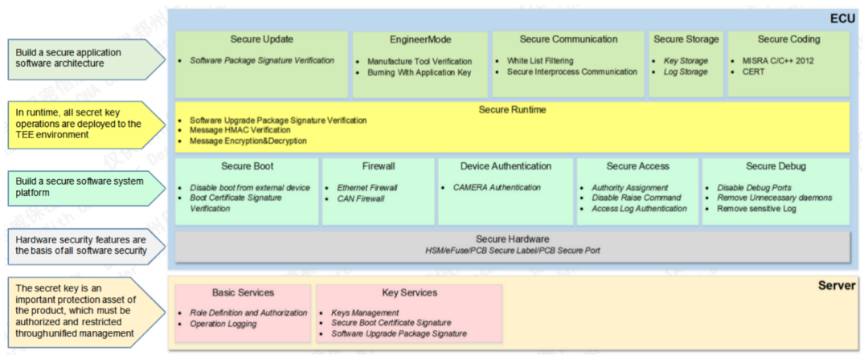The image size is (868, 359).
Task: Click "Message Encryption&Decryption" text
Action: tap(248, 141)
